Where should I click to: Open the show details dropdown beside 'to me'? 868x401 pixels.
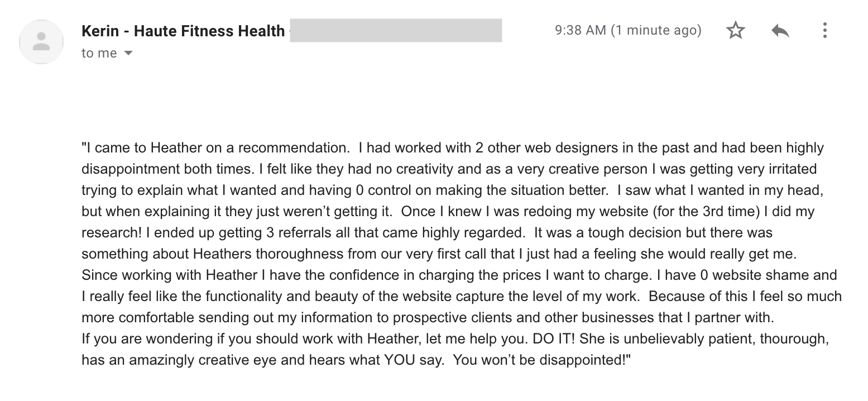point(128,53)
